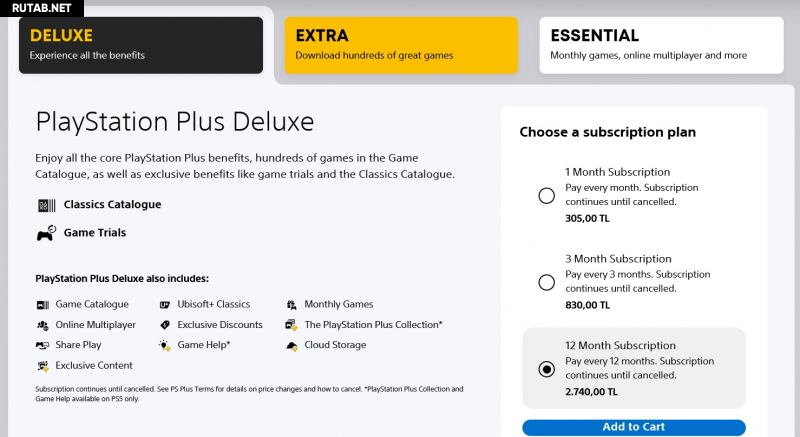800x437 pixels.
Task: Click the Game Catalogue icon
Action: tap(42, 304)
